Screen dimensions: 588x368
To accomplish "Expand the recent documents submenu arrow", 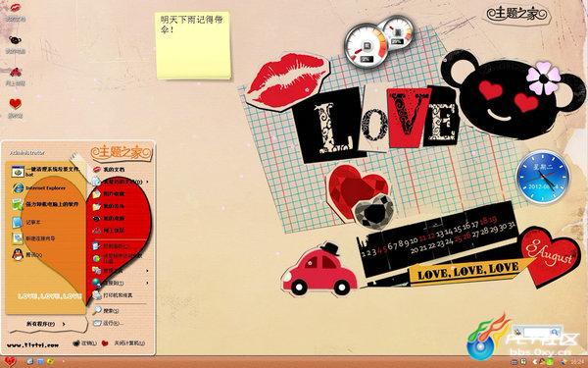I will coord(147,182).
